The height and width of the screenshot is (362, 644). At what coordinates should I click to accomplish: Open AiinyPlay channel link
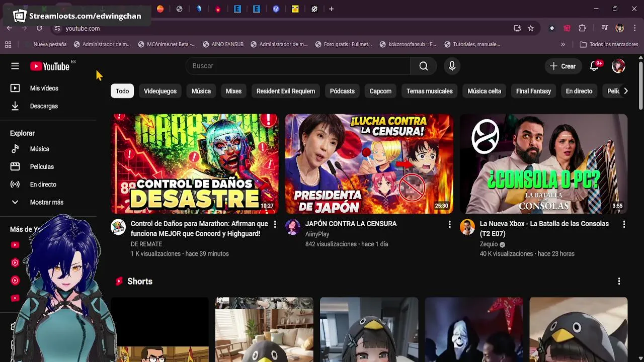click(x=317, y=234)
